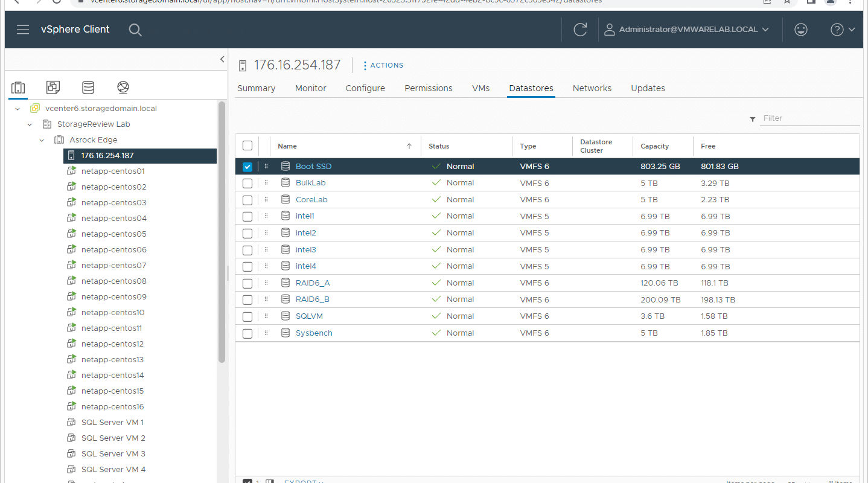This screenshot has width=868, height=483.
Task: Switch to Storage inventory view
Action: (88, 88)
